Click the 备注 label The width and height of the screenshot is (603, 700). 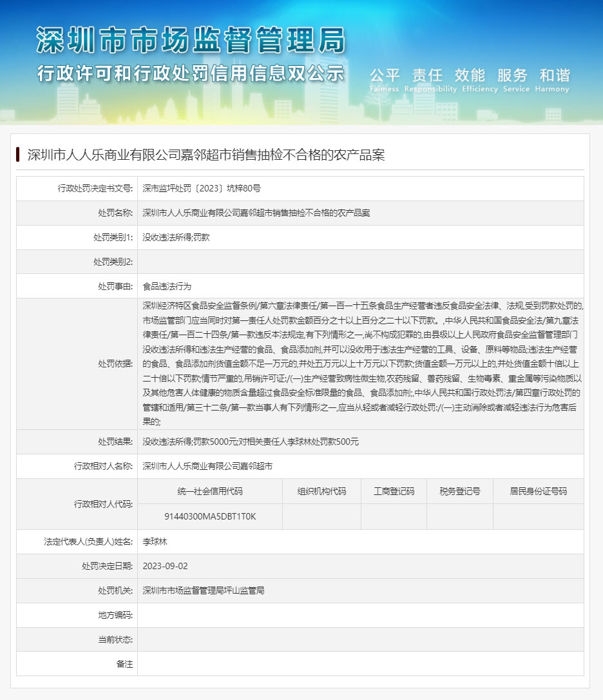[124, 665]
